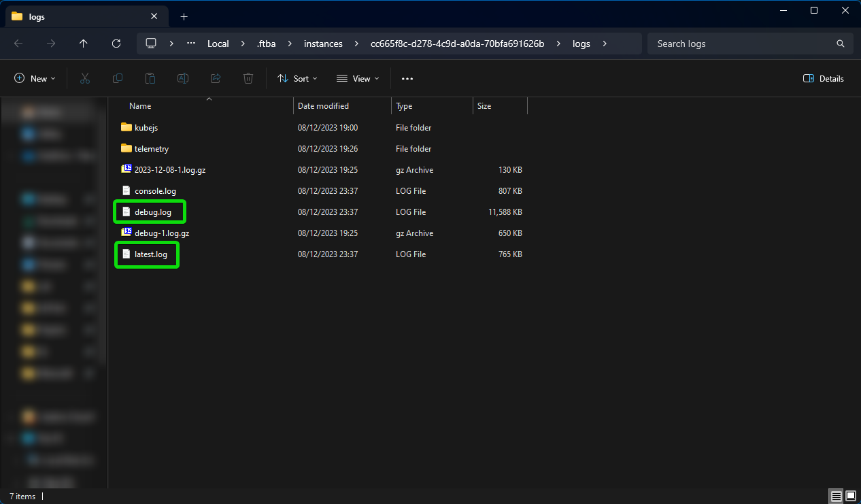The height and width of the screenshot is (504, 861).
Task: Select the debug.log file
Action: tap(153, 212)
